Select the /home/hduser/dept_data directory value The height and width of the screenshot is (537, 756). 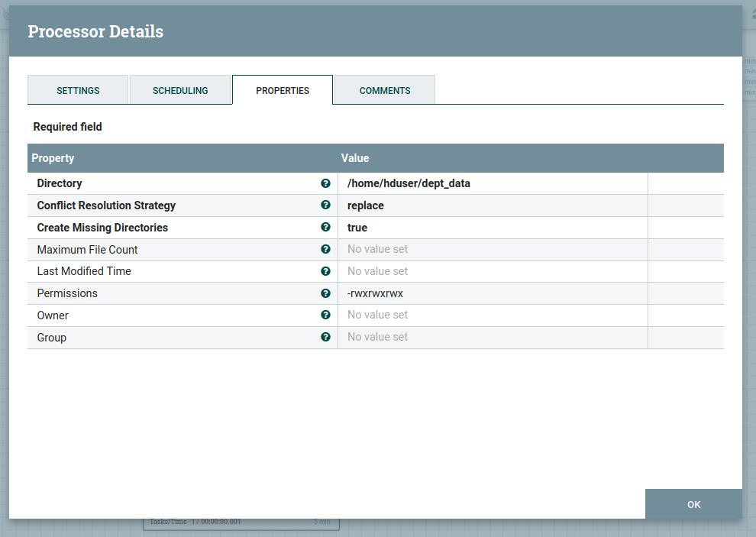coord(409,183)
